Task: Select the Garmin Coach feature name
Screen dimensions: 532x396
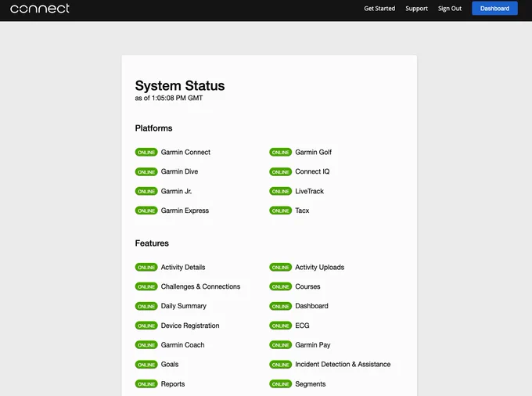Action: click(x=183, y=345)
